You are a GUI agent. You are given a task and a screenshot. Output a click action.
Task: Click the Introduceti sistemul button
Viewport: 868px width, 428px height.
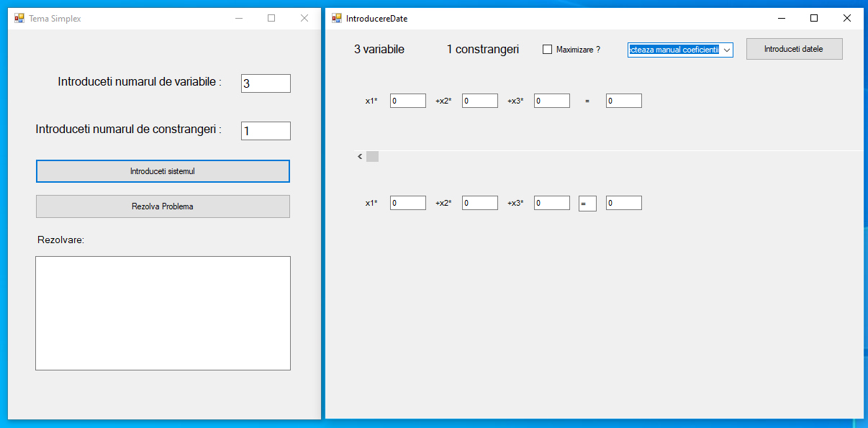(163, 171)
